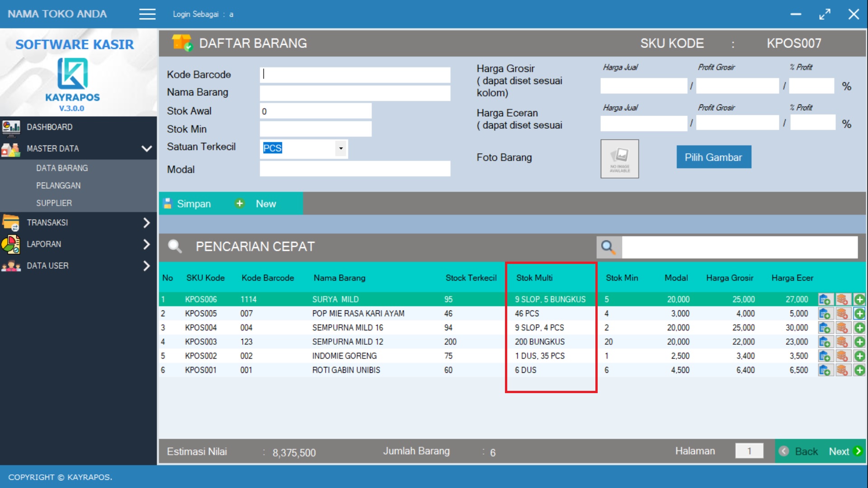This screenshot has height=488, width=868.
Task: Click Harga Eceran % Profit field
Action: (x=813, y=123)
